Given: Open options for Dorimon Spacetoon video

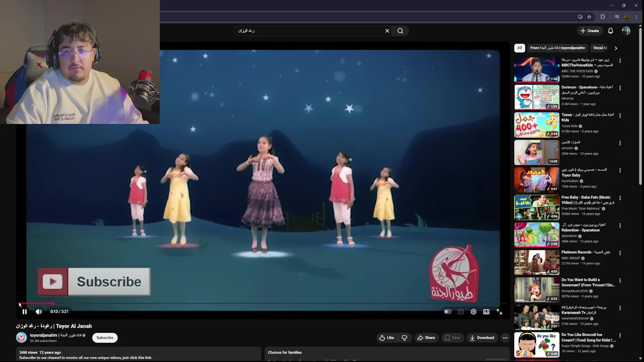Looking at the screenshot, I should [x=620, y=88].
